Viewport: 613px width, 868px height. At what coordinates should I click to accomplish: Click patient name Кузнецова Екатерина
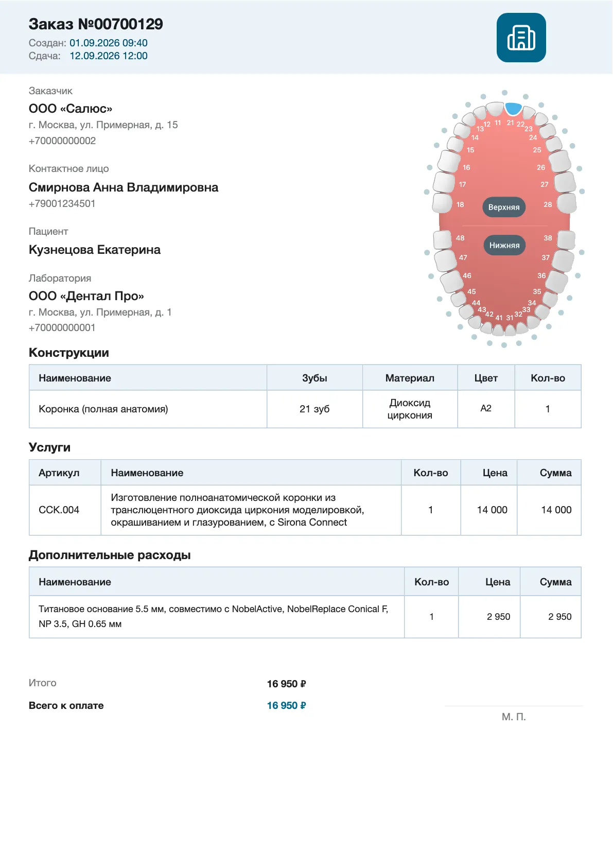coord(95,250)
